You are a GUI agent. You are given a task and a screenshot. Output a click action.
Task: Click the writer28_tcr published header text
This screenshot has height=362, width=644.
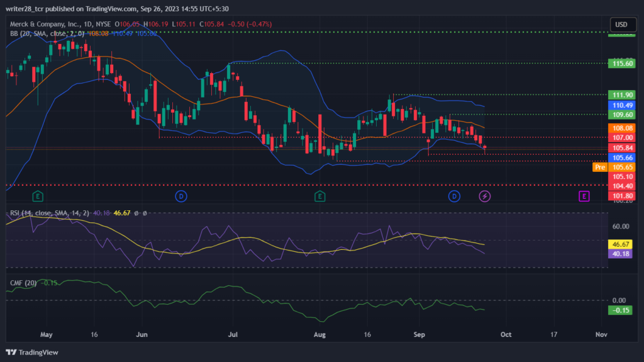[x=117, y=9]
